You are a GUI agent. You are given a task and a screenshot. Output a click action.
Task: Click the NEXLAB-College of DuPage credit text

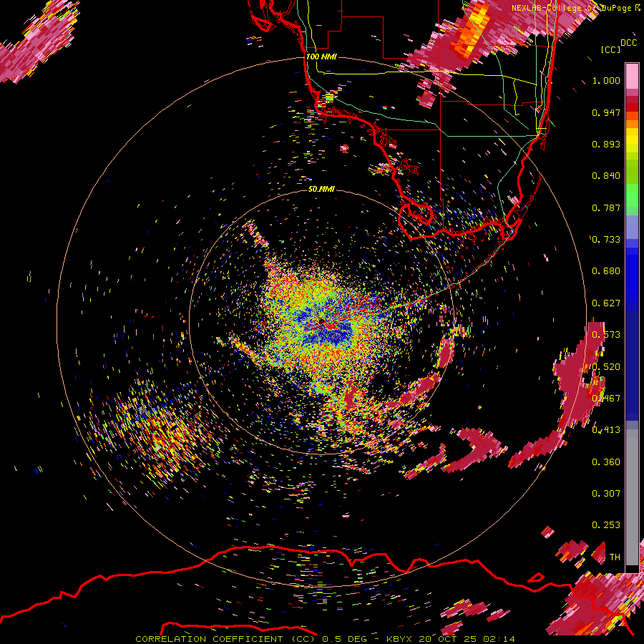pyautogui.click(x=571, y=8)
